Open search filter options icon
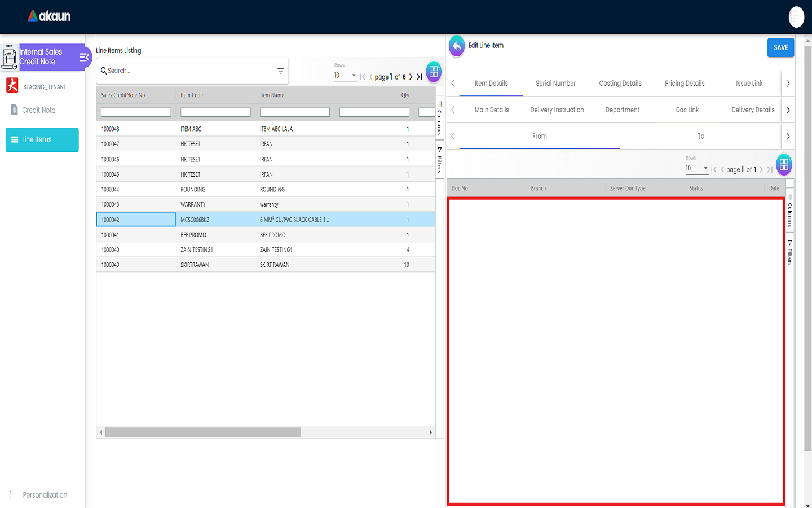Screen dimensions: 812x508 [280, 71]
